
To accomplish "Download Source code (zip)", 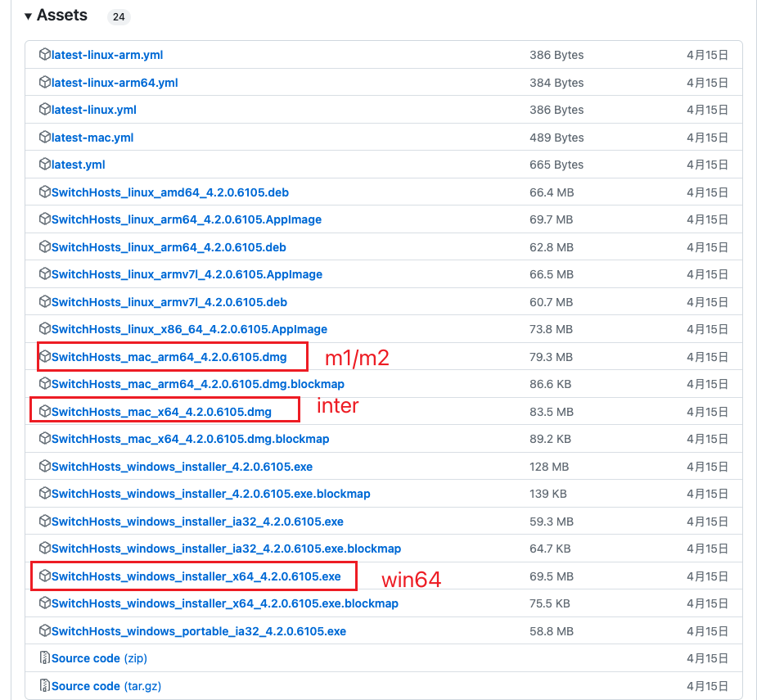I will pyautogui.click(x=100, y=658).
